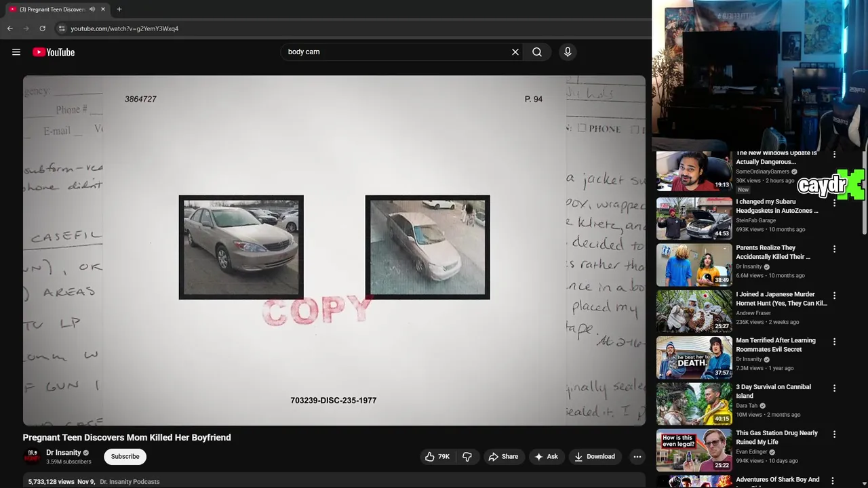Open the Ask AI button
The height and width of the screenshot is (488, 868).
546,457
